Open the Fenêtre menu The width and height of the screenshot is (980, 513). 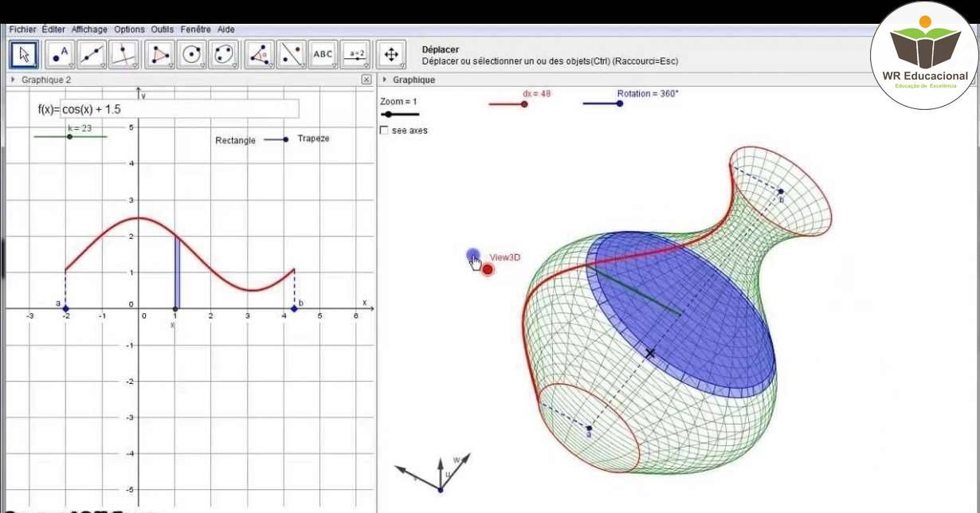195,29
